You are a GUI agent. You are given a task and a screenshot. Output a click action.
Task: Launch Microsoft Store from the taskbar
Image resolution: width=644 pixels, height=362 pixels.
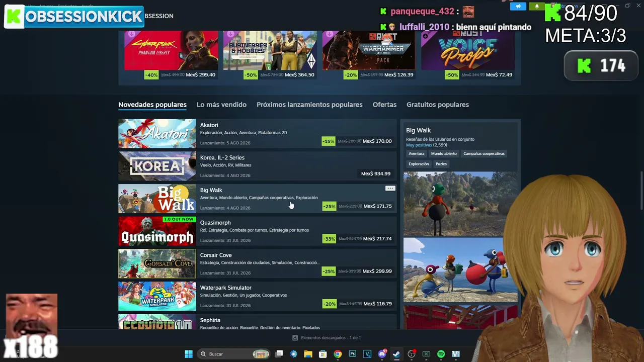click(323, 354)
